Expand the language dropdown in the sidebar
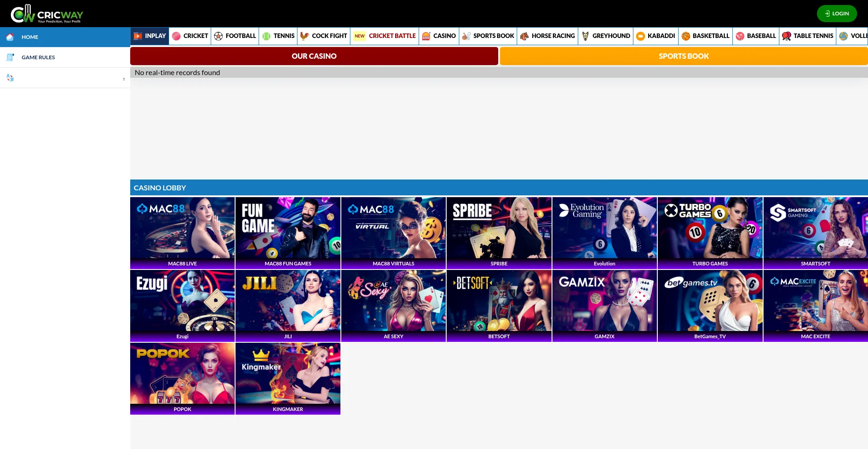 [x=124, y=79]
